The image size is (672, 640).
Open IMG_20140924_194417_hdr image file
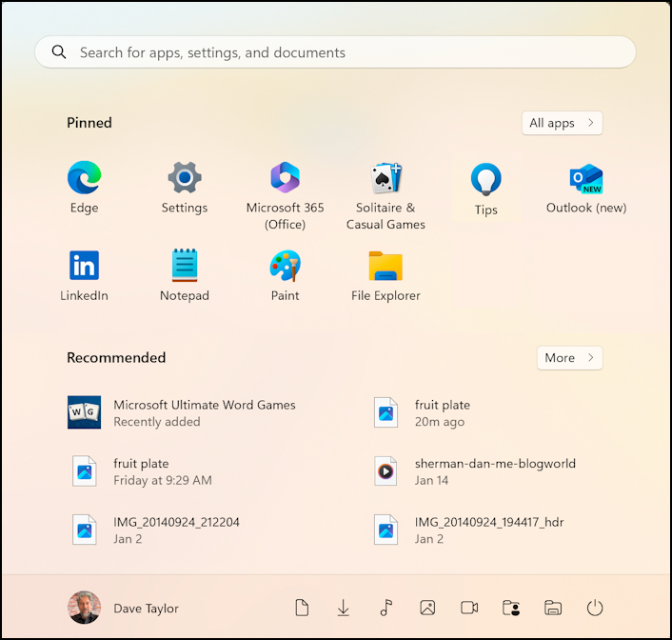[469, 530]
